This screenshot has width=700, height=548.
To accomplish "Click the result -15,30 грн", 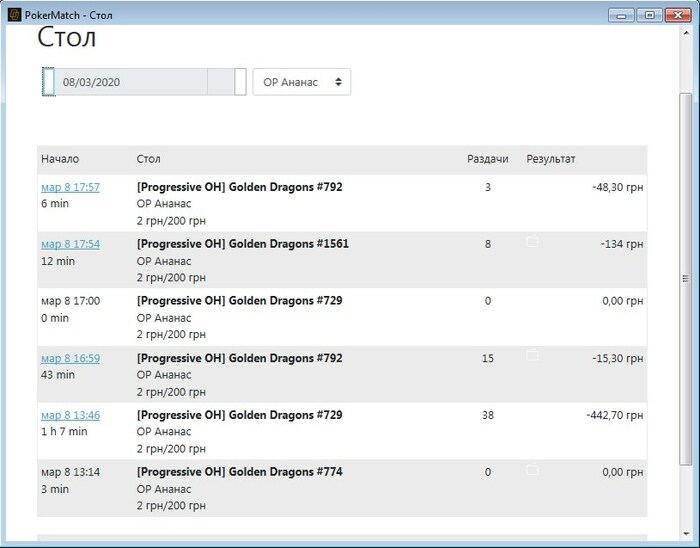I will click(618, 358).
